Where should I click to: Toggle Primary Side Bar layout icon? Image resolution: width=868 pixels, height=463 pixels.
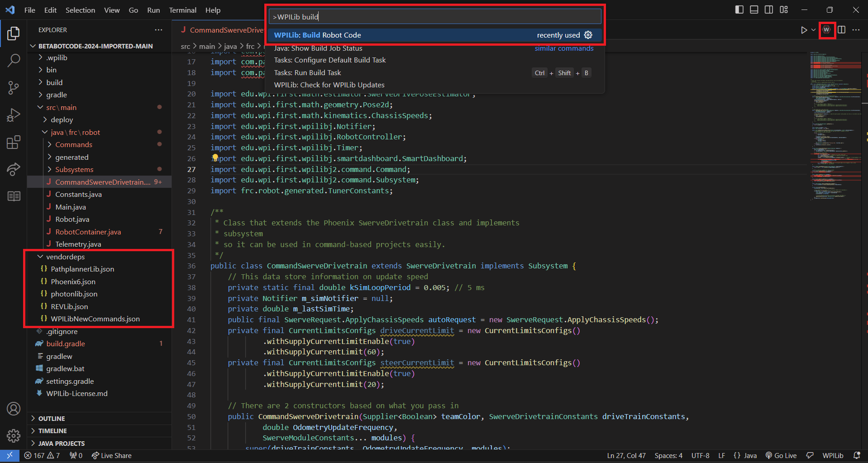pyautogui.click(x=739, y=10)
